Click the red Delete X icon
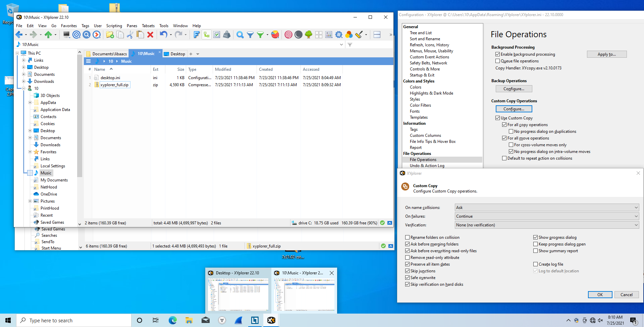The image size is (644, 327). tap(150, 35)
